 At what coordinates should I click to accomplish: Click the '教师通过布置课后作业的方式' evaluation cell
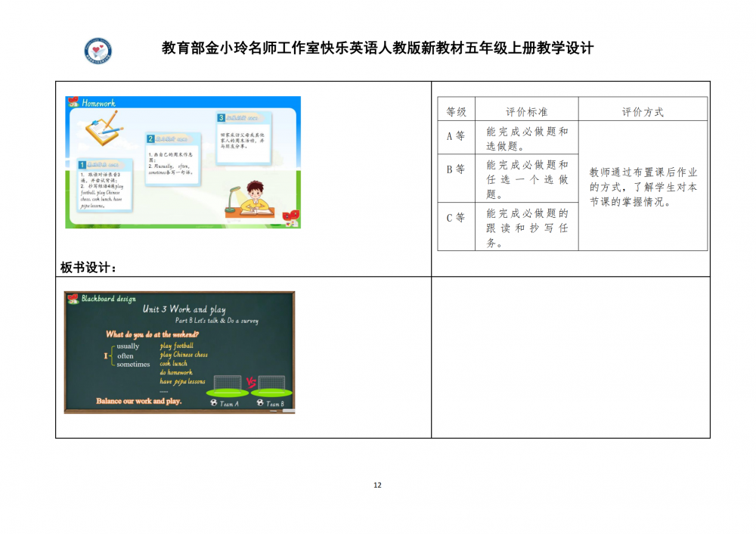click(643, 186)
